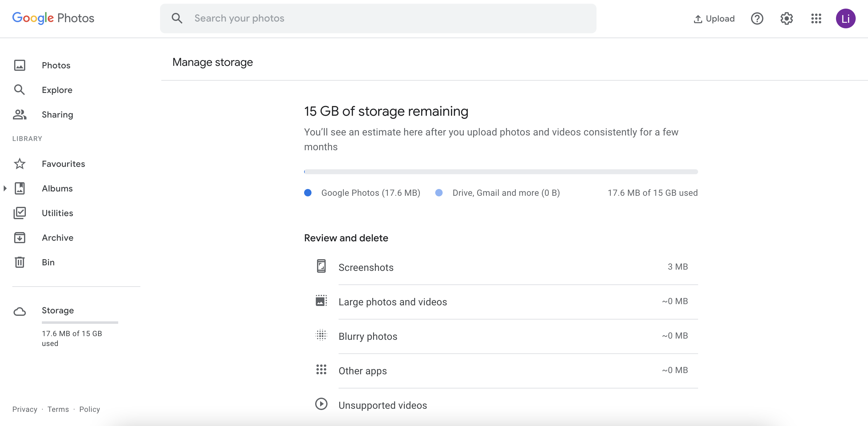Screen dimensions: 868x426
Task: Click the Other apps grid icon
Action: point(321,370)
